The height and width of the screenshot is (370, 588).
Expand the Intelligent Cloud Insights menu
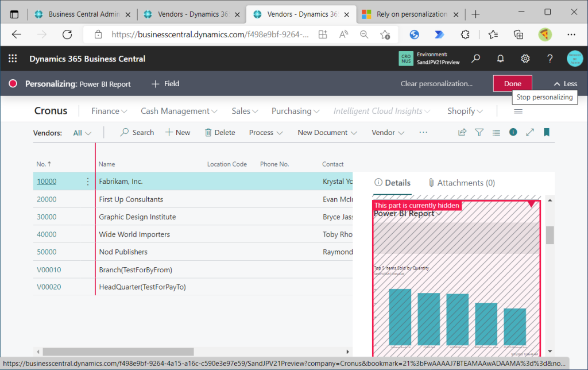click(382, 111)
